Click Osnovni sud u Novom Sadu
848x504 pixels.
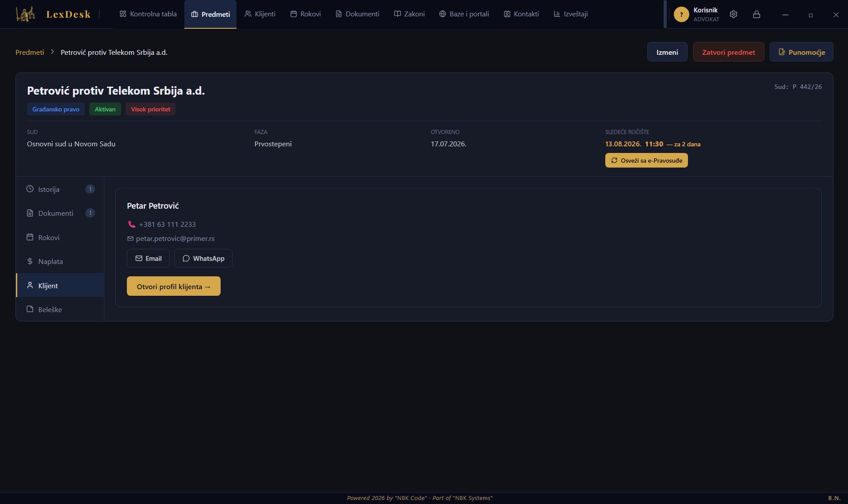tap(71, 144)
